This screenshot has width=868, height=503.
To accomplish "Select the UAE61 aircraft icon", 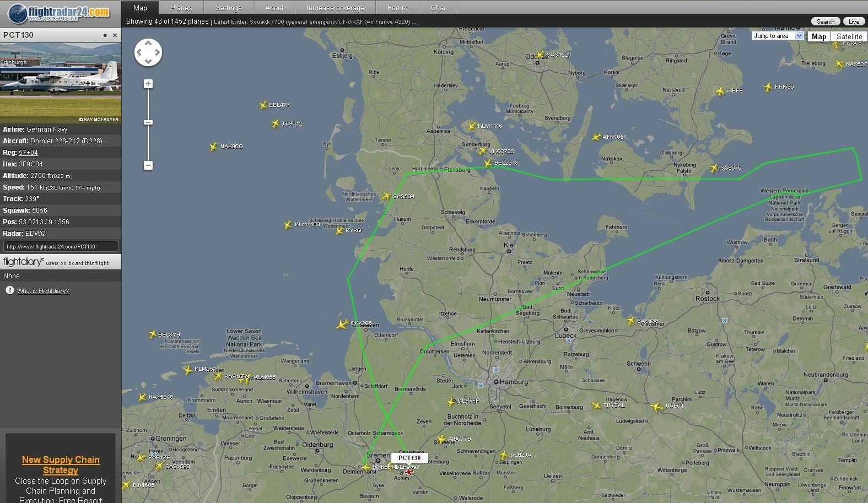I will coord(656,407).
